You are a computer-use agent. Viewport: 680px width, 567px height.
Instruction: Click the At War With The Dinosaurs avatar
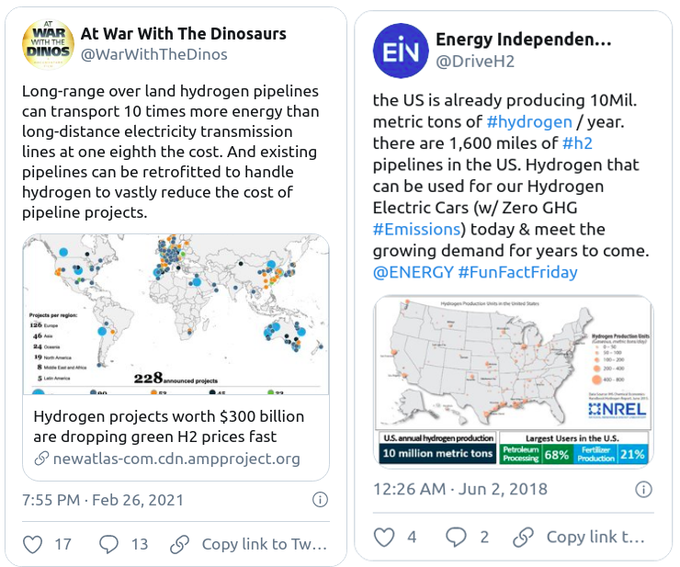(47, 43)
